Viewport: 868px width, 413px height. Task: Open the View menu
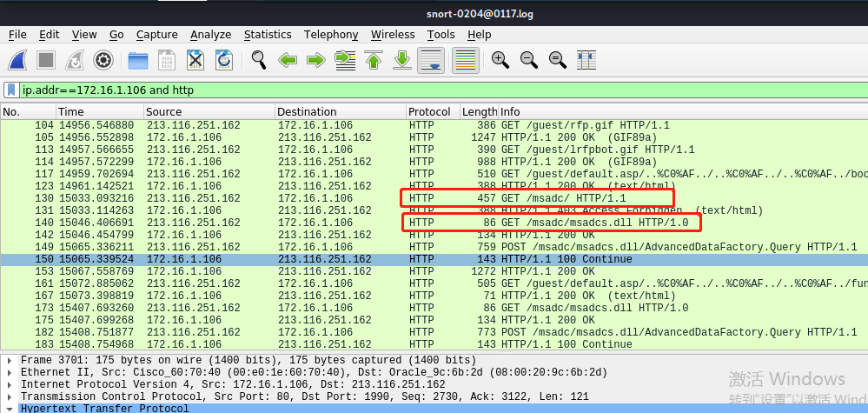pyautogui.click(x=84, y=34)
